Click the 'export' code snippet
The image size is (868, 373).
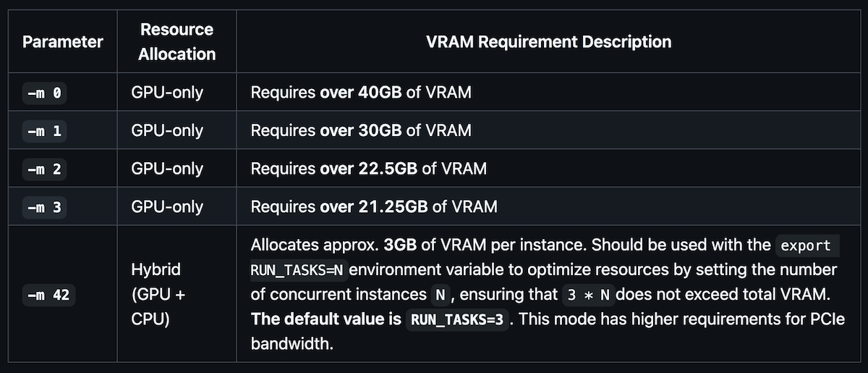[x=806, y=245]
